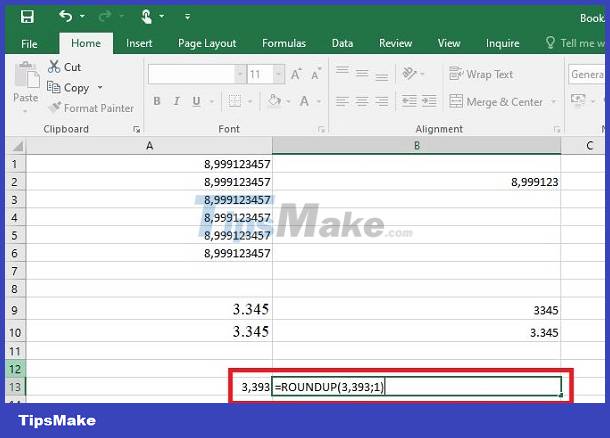Apply Bottom Align icon

[382, 75]
